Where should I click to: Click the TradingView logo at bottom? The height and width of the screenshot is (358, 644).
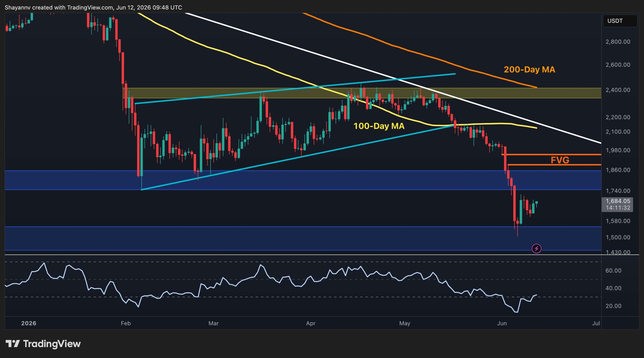pyautogui.click(x=43, y=344)
